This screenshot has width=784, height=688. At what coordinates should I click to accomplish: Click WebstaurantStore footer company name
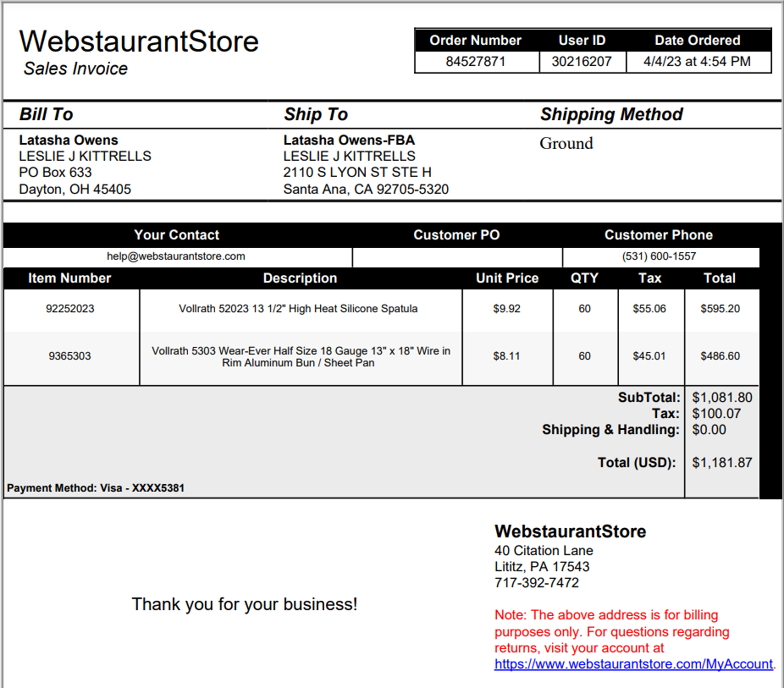click(x=570, y=531)
